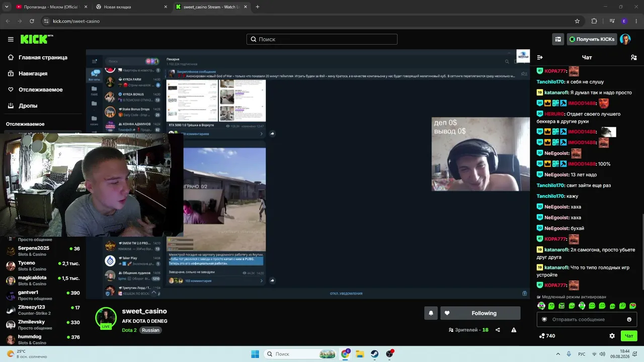Viewport: 644px width, 362px height.
Task: Open Навигация browse section
Action: (x=28, y=73)
